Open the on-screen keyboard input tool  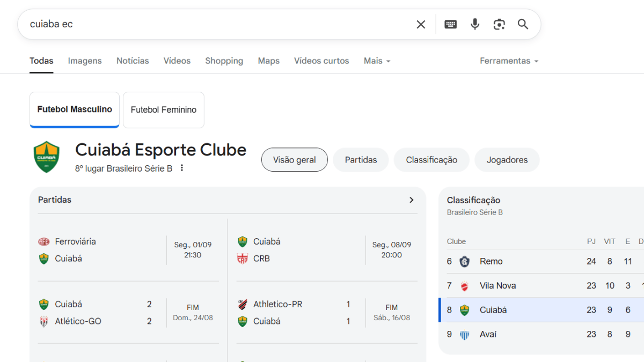tap(450, 24)
